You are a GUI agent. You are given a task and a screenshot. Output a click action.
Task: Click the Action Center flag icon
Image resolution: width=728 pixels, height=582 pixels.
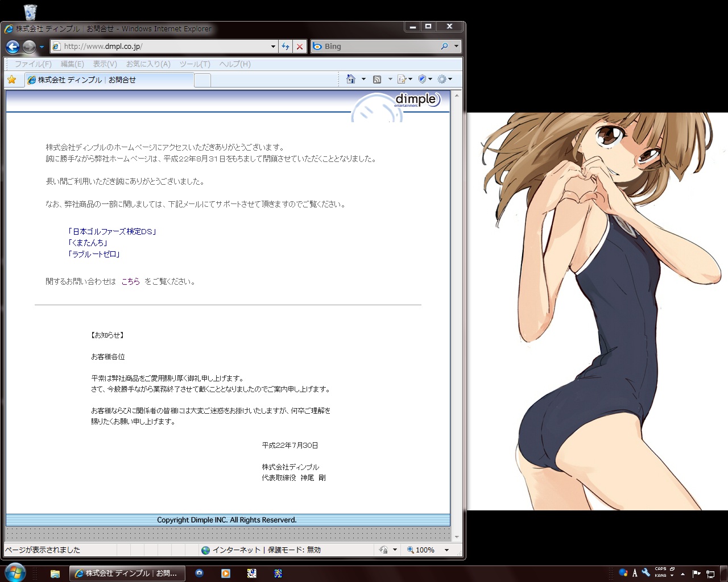click(697, 573)
